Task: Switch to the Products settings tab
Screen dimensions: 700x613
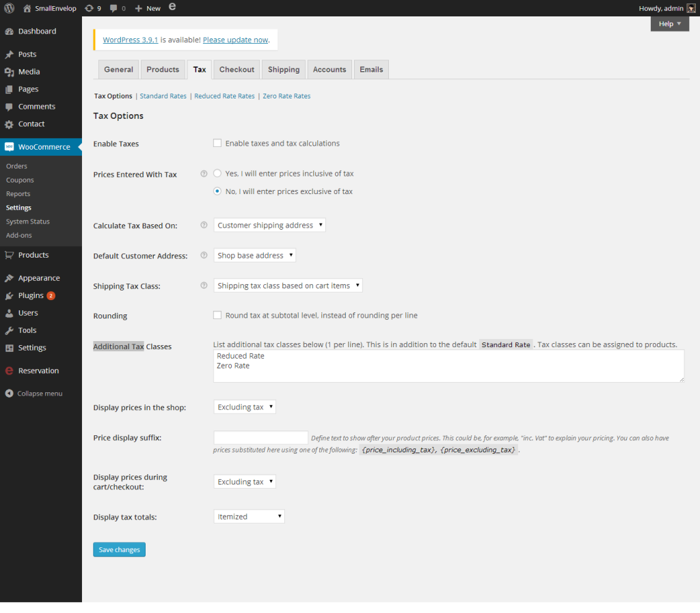Action: point(163,70)
